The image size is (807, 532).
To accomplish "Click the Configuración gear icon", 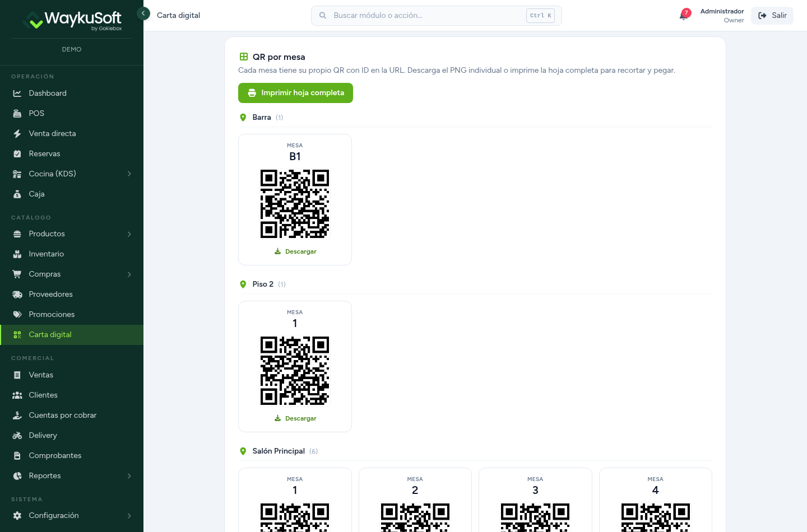I will [17, 516].
